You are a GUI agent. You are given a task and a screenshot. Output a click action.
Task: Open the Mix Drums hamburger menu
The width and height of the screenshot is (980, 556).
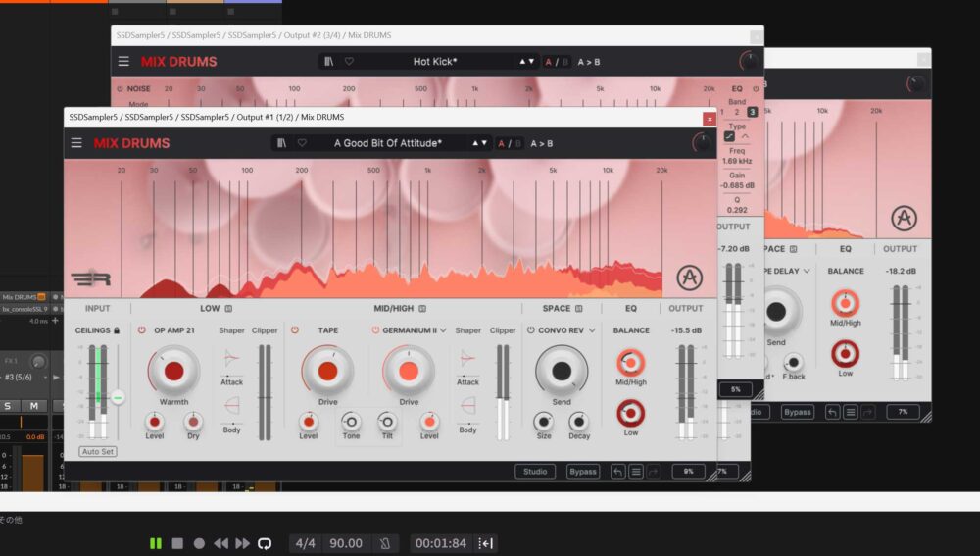click(x=76, y=143)
